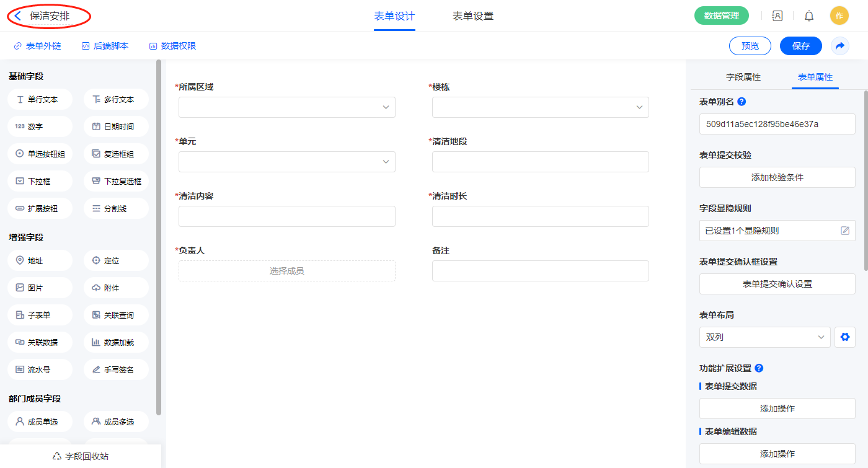Click the 添加校验条件 button
The width and height of the screenshot is (868, 468).
pyautogui.click(x=777, y=177)
